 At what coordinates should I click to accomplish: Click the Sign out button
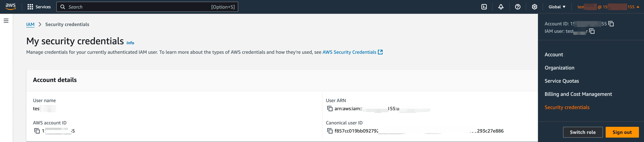coord(622,132)
